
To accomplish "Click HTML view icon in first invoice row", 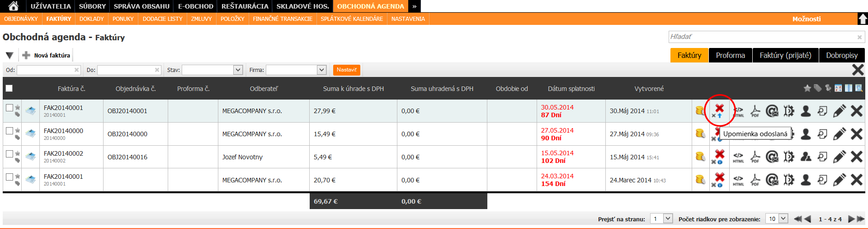I will [738, 111].
